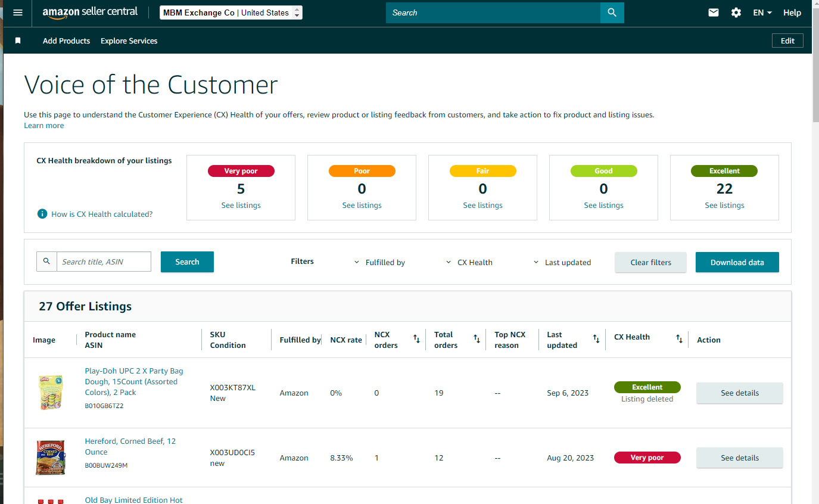Click the 8.33% NCX rate value

pos(341,458)
